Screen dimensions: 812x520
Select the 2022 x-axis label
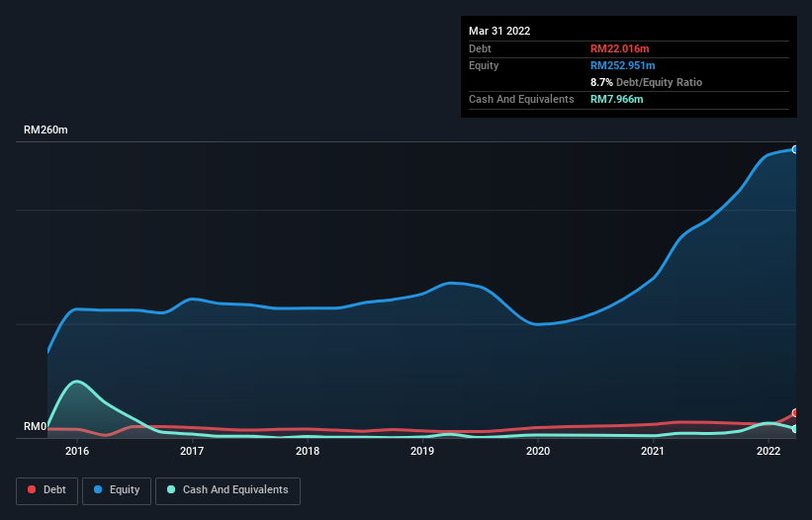point(768,451)
